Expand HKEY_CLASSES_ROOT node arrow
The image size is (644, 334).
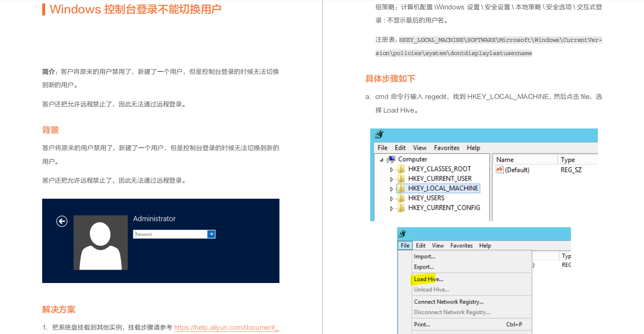point(391,169)
